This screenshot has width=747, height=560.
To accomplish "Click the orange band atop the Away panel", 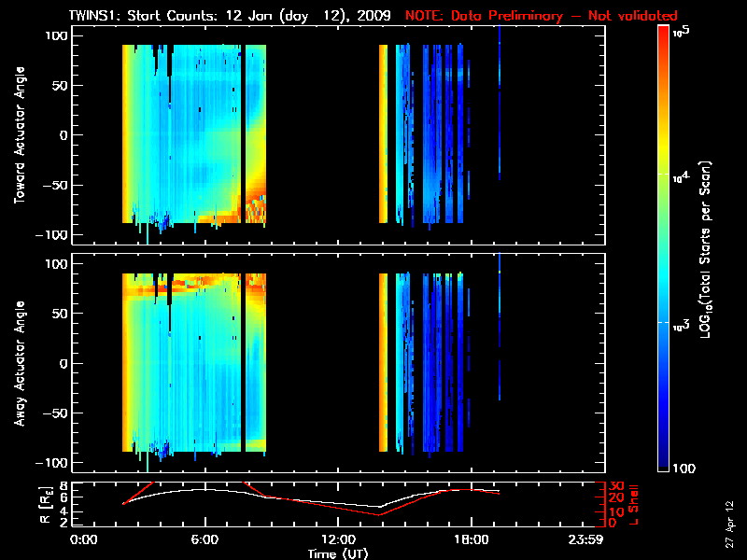I will 187,279.
